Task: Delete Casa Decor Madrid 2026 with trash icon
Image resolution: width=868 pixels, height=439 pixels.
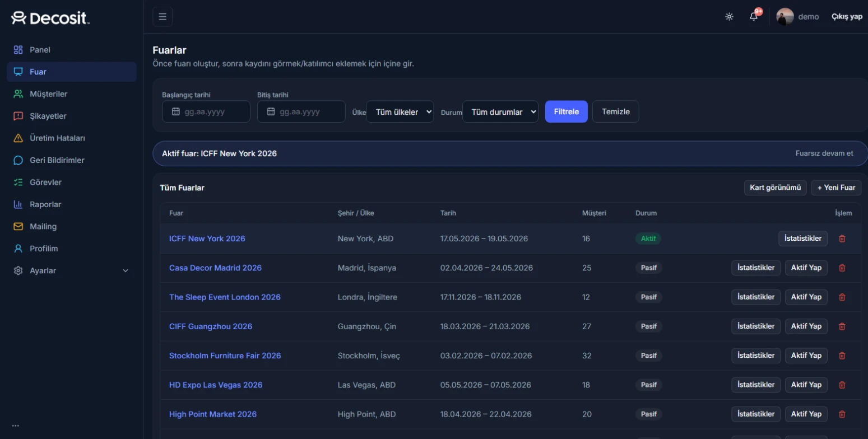Action: 842,268
